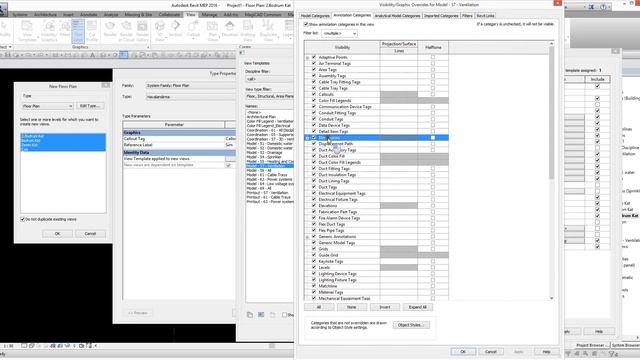
Task: Click the Elevation ribbon tool
Action: click(229, 29)
